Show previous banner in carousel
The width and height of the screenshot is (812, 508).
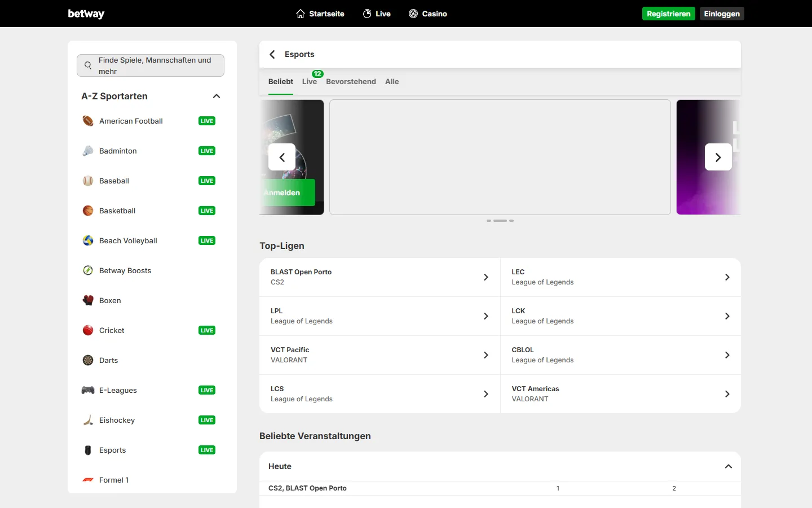pyautogui.click(x=282, y=157)
